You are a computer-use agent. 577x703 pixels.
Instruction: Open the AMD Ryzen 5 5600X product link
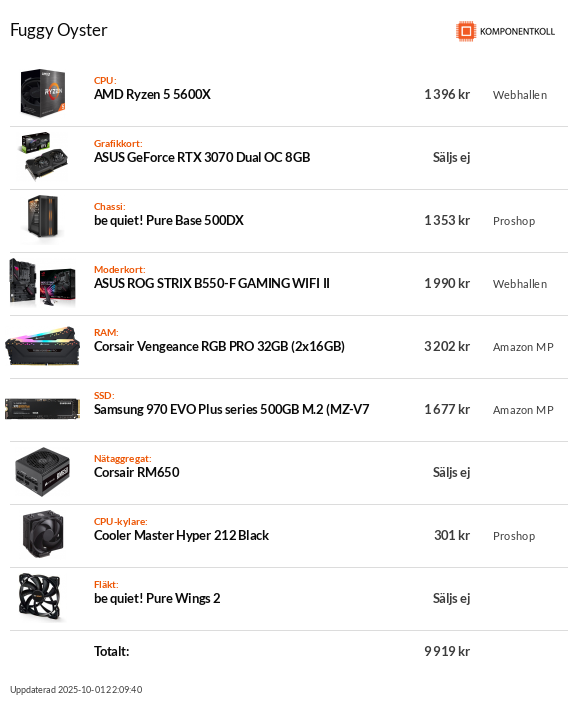tap(152, 94)
